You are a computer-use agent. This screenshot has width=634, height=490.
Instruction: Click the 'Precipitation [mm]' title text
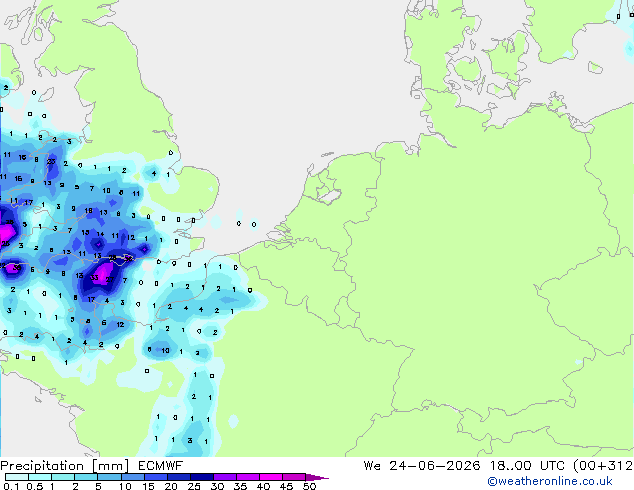point(65,466)
